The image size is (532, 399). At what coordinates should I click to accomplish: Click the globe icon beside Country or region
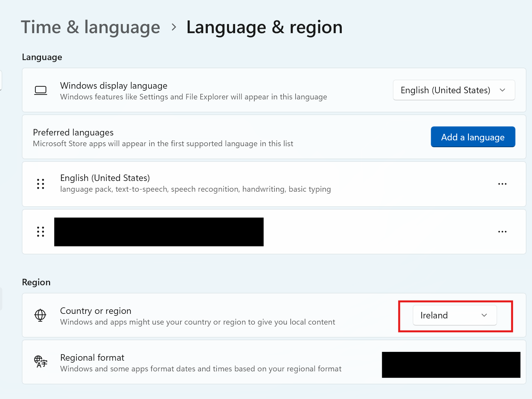tap(40, 315)
